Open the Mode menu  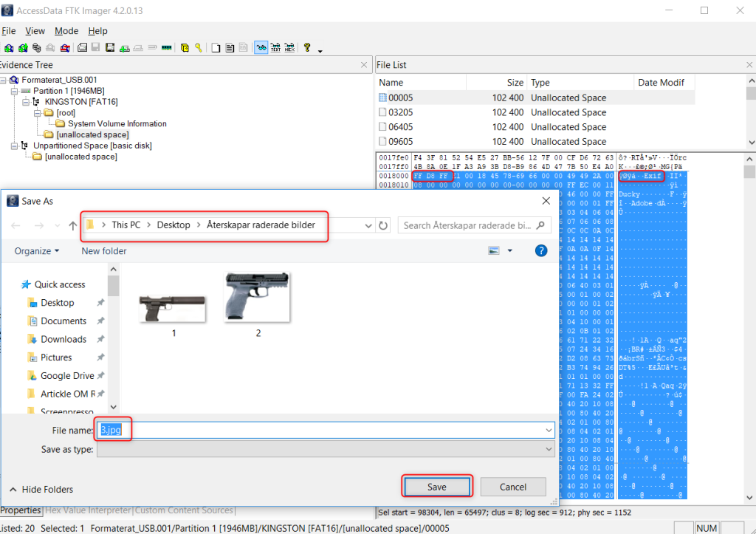[x=66, y=31]
